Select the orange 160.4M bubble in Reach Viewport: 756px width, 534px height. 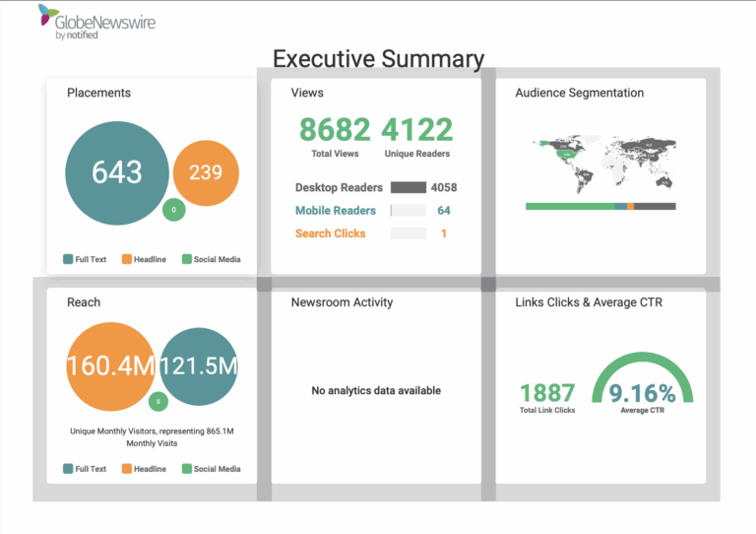click(110, 366)
